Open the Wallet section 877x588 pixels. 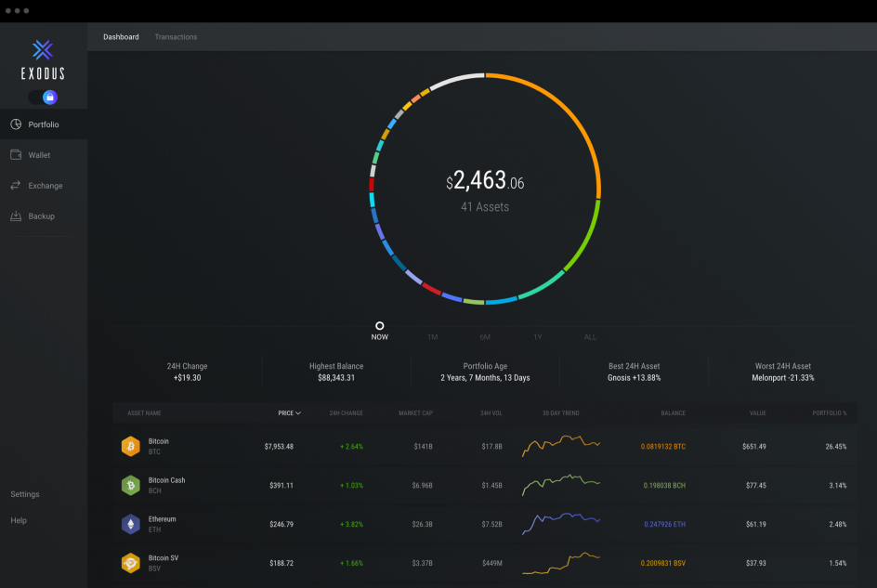(x=44, y=155)
